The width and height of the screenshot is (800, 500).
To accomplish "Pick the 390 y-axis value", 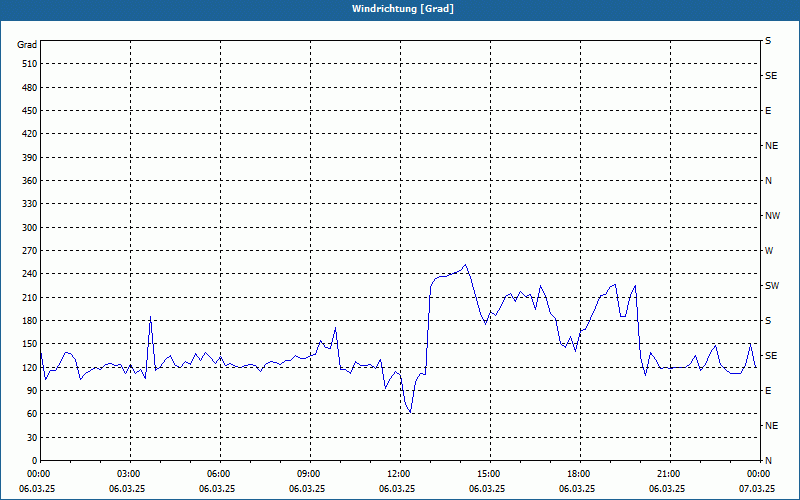I will click(30, 158).
